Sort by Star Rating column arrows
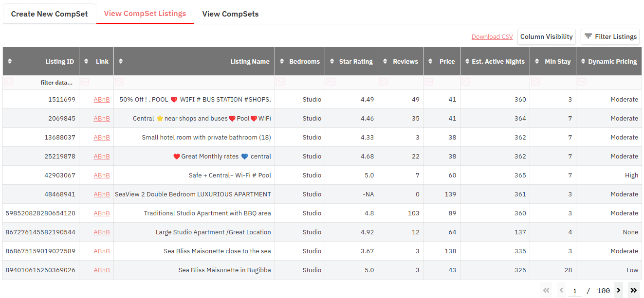 332,61
